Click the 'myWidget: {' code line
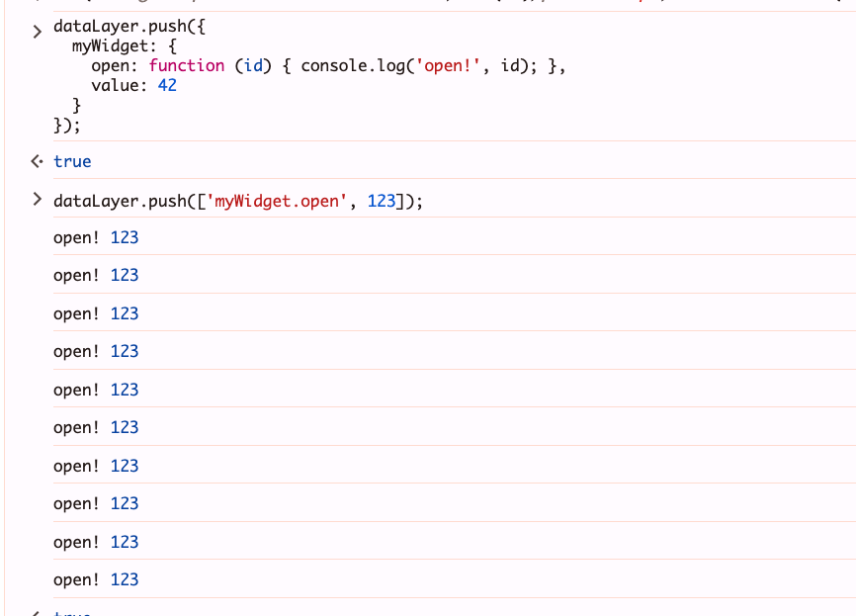This screenshot has width=856, height=616. 125,45
